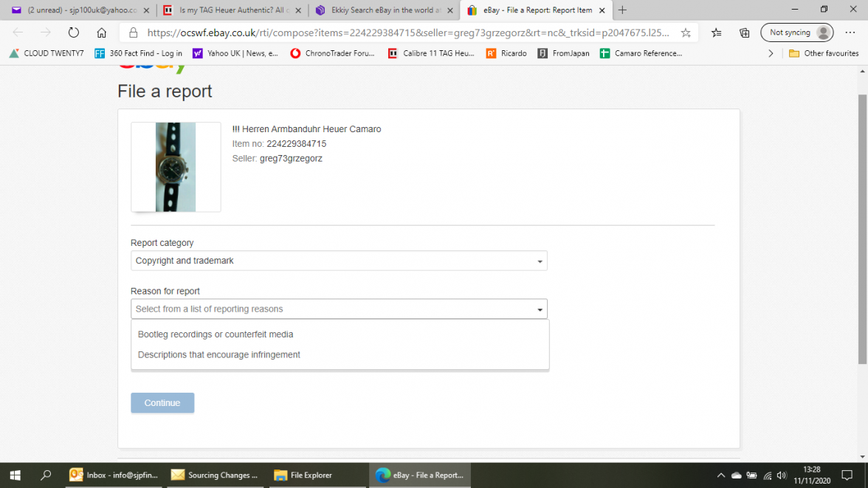Switch to the Yahoo mail tab
This screenshot has width=868, height=488.
[80, 10]
